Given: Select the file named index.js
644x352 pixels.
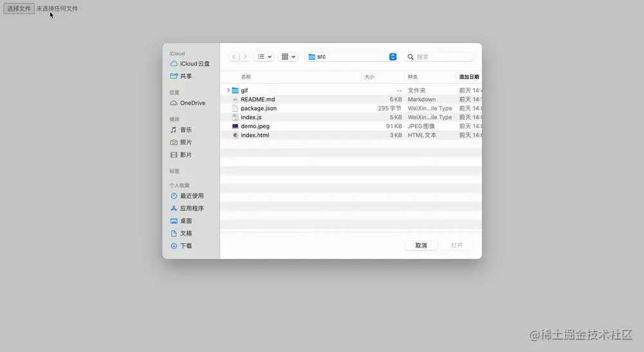Looking at the screenshot, I should [x=251, y=117].
